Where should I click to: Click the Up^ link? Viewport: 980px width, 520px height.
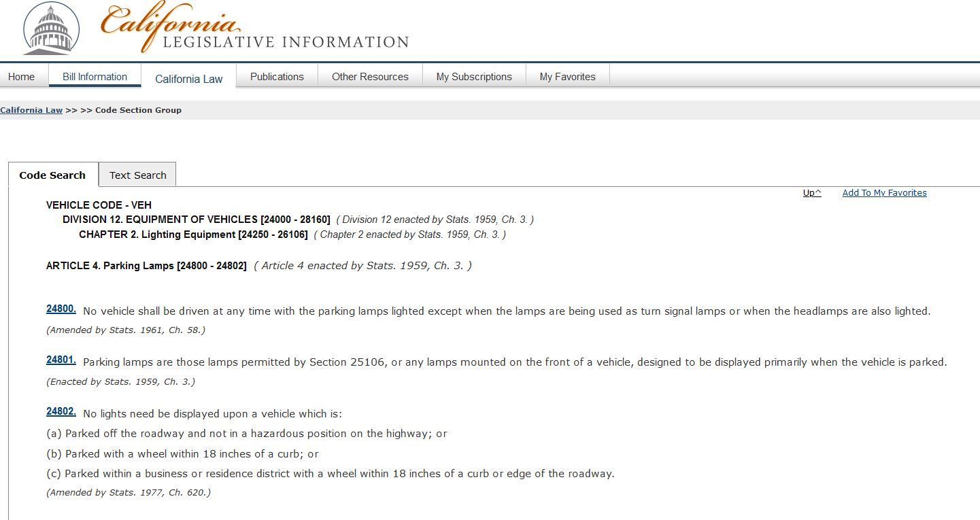pos(812,193)
